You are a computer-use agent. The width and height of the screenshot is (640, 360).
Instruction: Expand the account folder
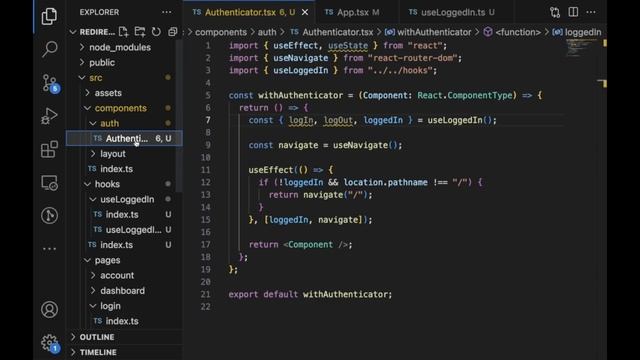(x=117, y=276)
